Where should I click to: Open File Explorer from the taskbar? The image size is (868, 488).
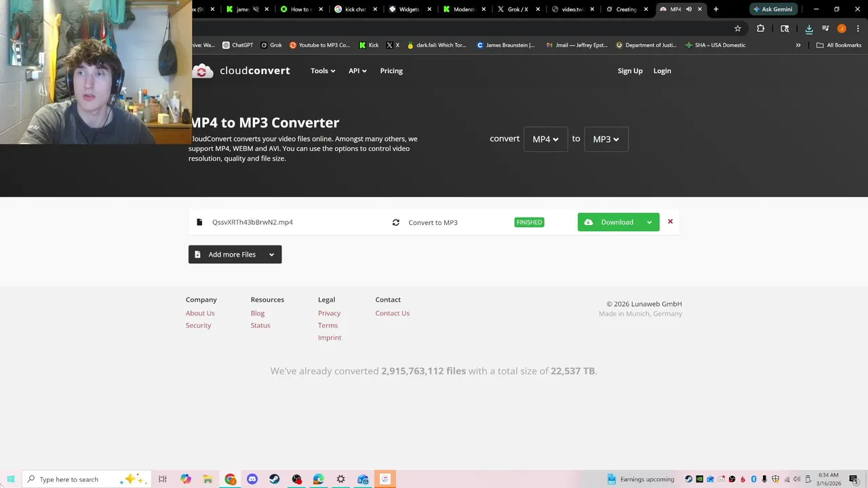point(208,479)
